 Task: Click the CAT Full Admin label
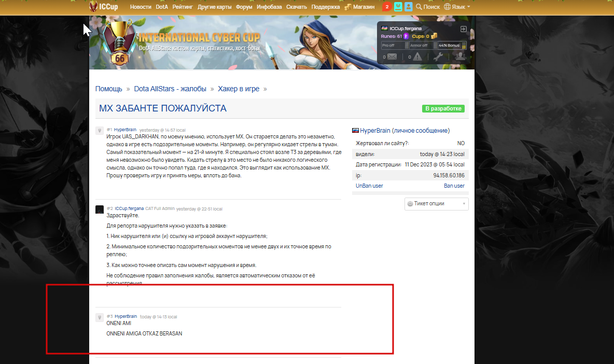click(x=160, y=208)
